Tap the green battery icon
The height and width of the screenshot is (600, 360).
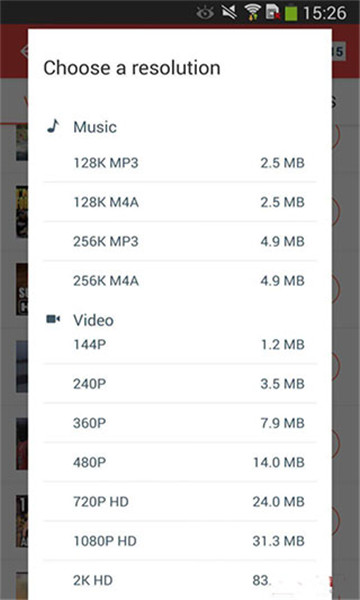pos(291,13)
